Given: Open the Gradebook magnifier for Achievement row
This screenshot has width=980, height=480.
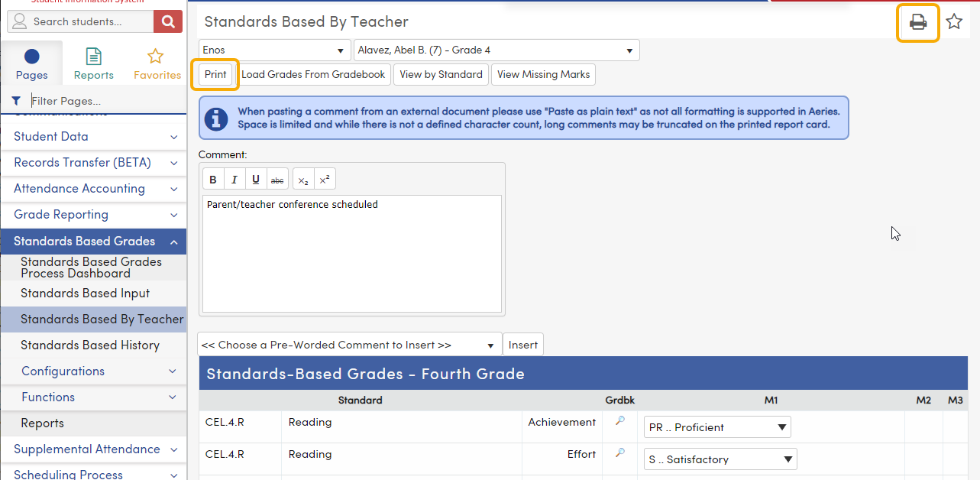Looking at the screenshot, I should coord(619,422).
